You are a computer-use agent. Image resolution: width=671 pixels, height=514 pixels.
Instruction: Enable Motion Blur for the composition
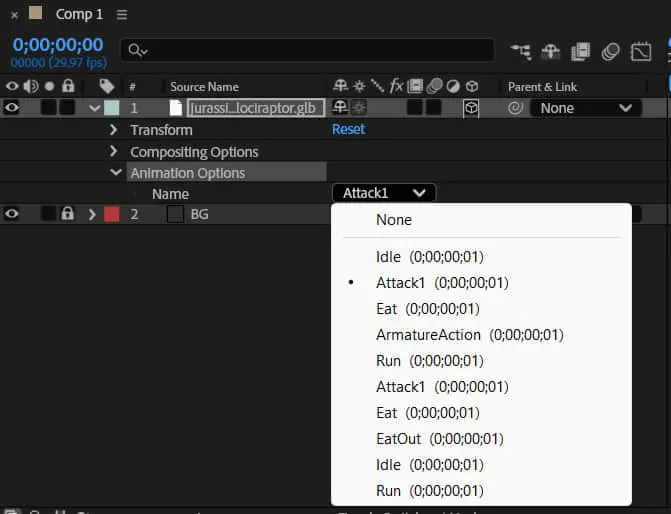pyautogui.click(x=611, y=51)
